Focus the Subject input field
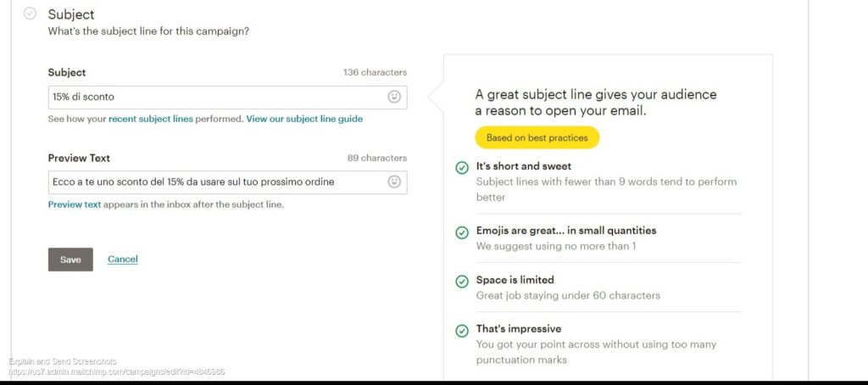Image resolution: width=868 pixels, height=385 pixels. (216, 97)
